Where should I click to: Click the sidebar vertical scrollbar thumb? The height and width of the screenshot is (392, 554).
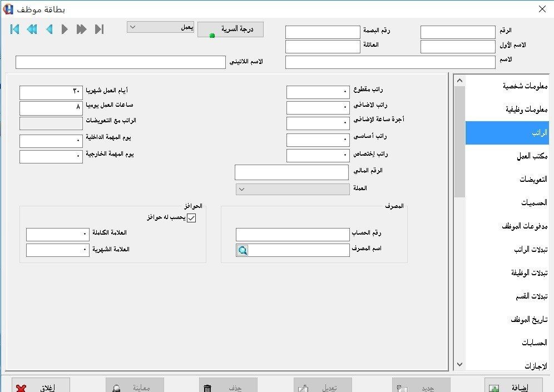coord(459,141)
